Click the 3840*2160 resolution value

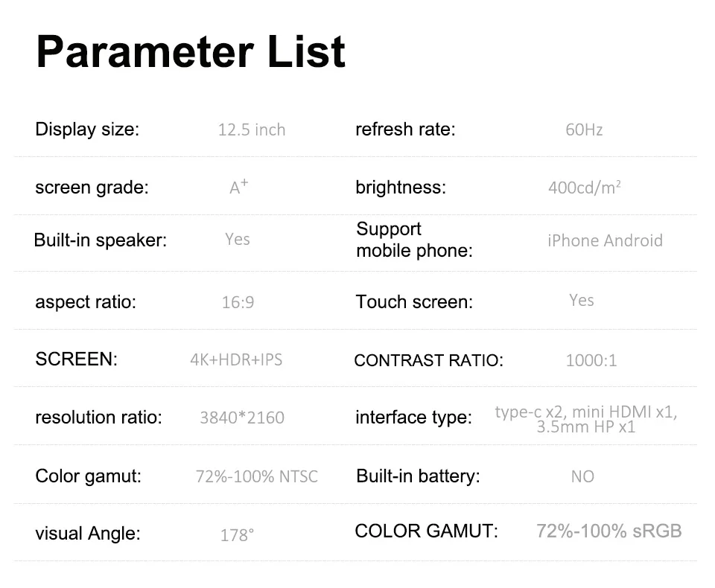242,418
